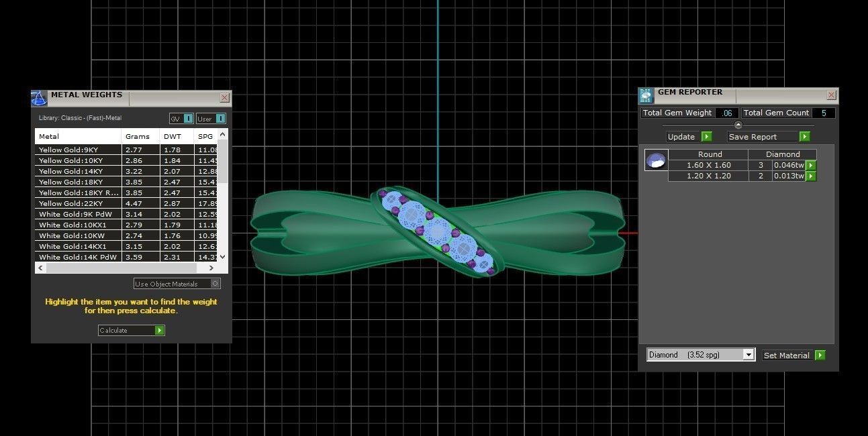Click Total Gem Weight value .06
868x436 pixels.
(x=727, y=113)
